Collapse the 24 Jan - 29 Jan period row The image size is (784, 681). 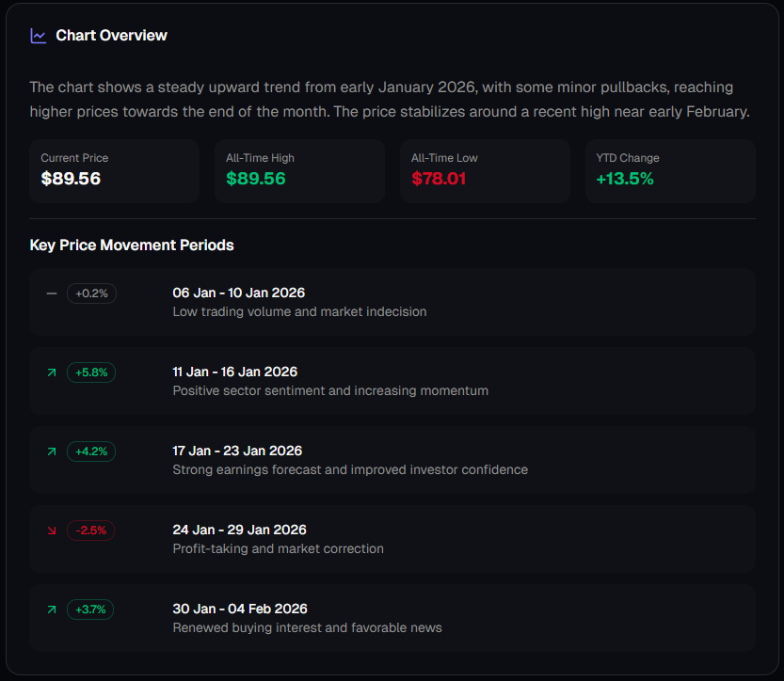pos(392,538)
